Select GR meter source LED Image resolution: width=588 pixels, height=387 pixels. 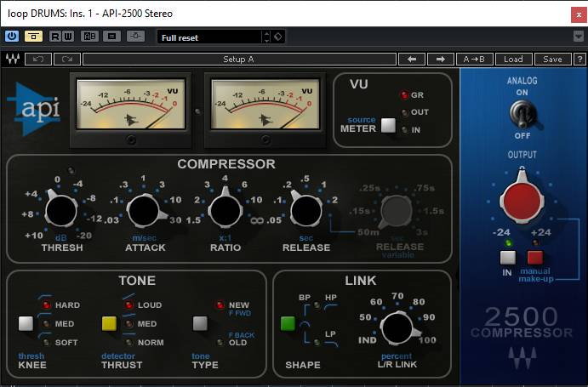pyautogui.click(x=404, y=95)
